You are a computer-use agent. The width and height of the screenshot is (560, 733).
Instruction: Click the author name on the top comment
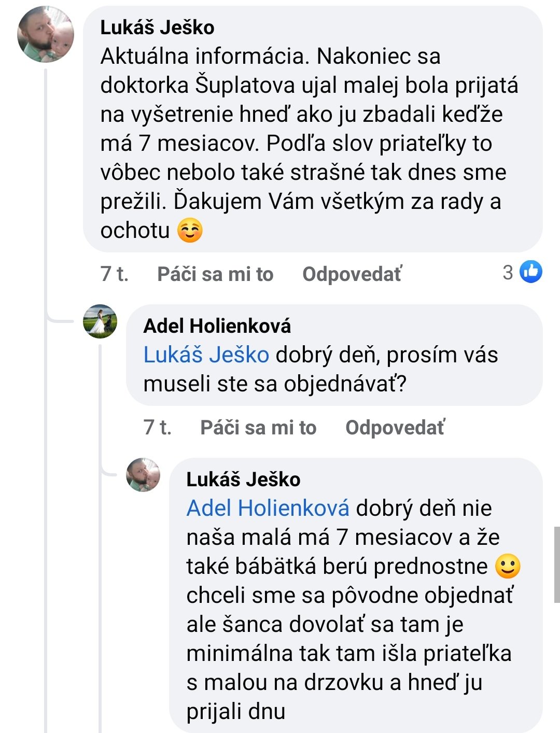157,27
